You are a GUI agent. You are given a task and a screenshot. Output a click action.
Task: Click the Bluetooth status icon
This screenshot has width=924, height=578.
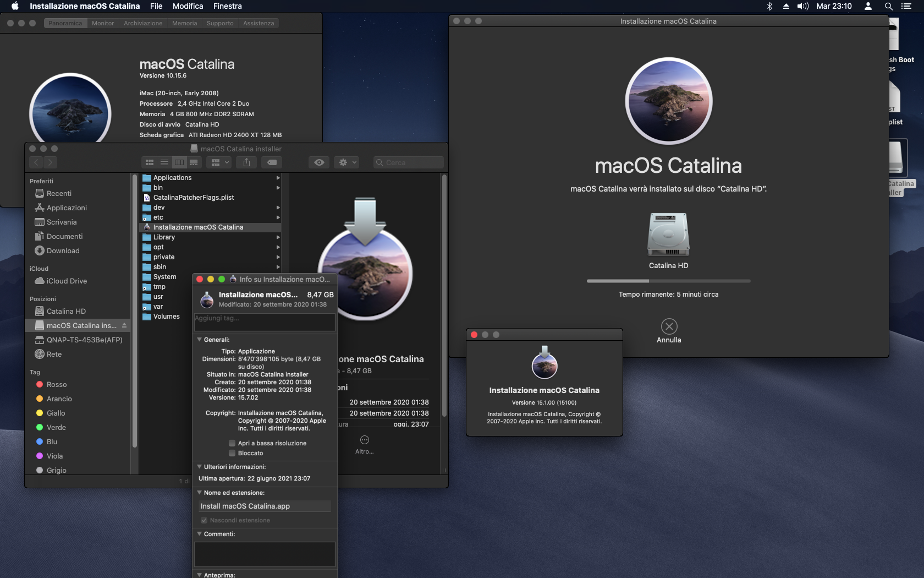click(769, 6)
